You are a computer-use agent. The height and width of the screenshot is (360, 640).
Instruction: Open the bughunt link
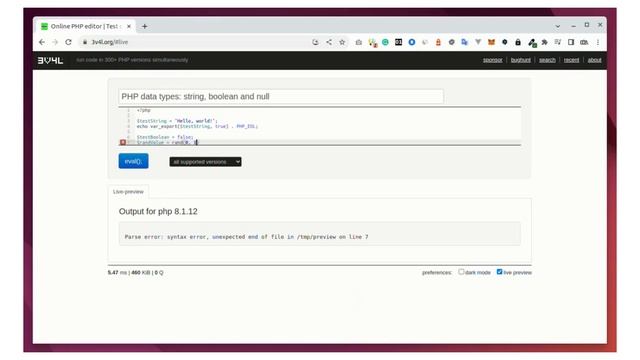click(x=521, y=60)
